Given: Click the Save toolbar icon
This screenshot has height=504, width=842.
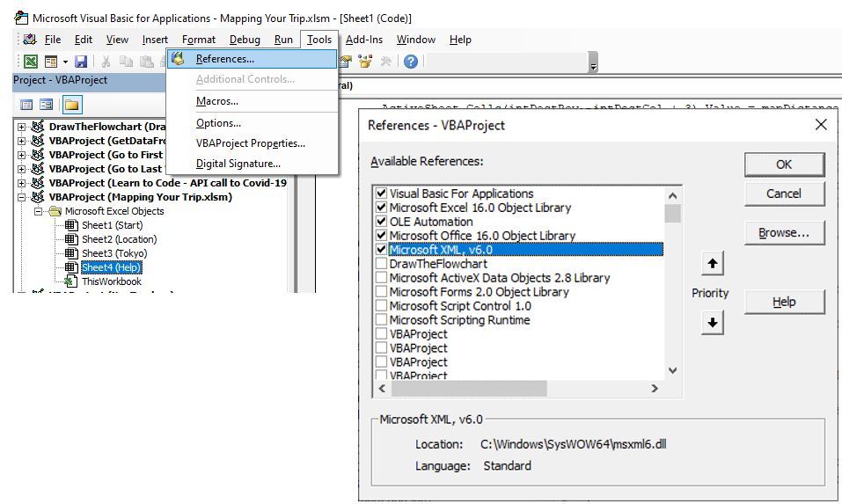Looking at the screenshot, I should [81, 62].
